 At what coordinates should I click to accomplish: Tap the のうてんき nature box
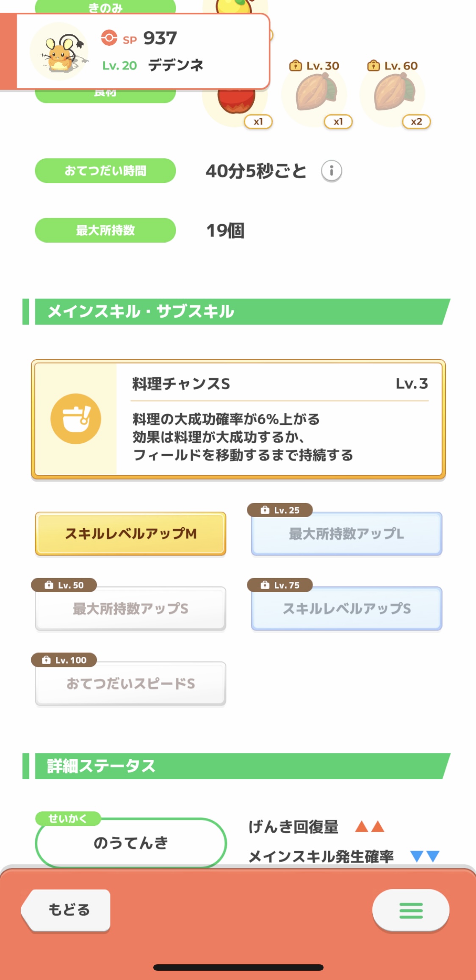pyautogui.click(x=131, y=843)
